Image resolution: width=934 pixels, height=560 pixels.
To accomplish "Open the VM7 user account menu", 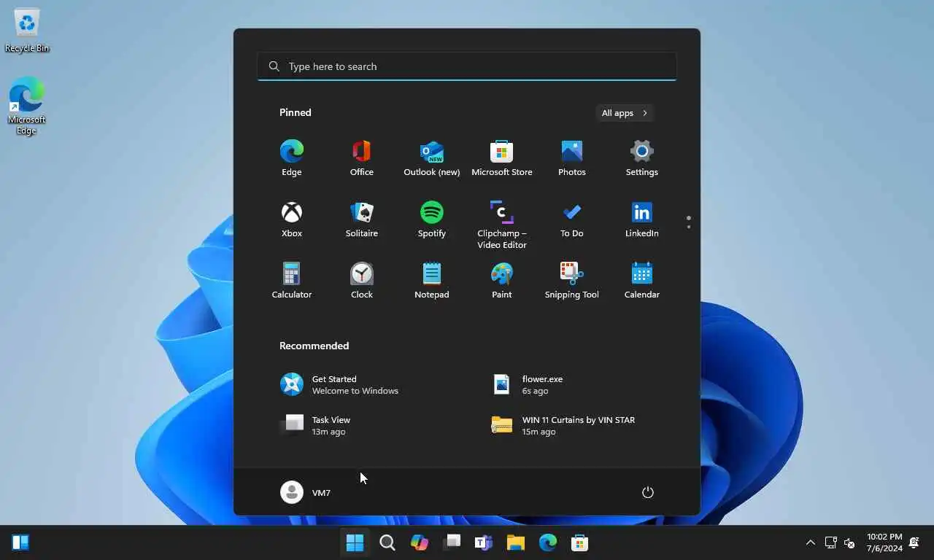I will coord(306,492).
